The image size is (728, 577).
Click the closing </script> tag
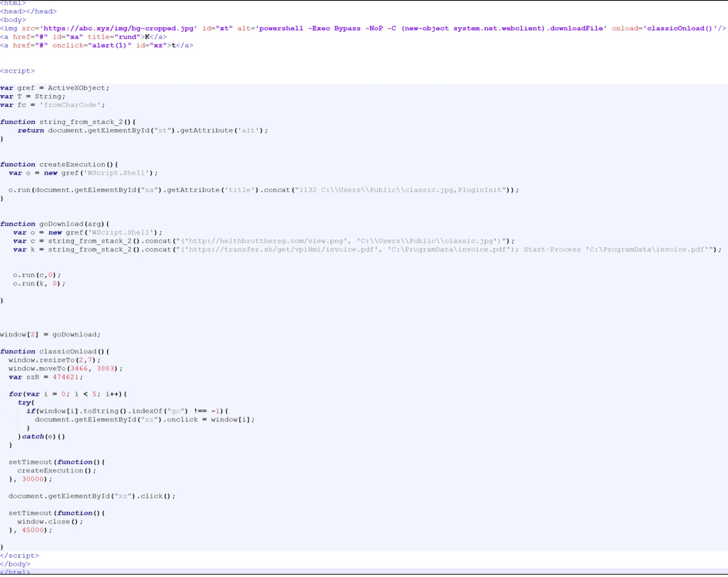(20, 556)
